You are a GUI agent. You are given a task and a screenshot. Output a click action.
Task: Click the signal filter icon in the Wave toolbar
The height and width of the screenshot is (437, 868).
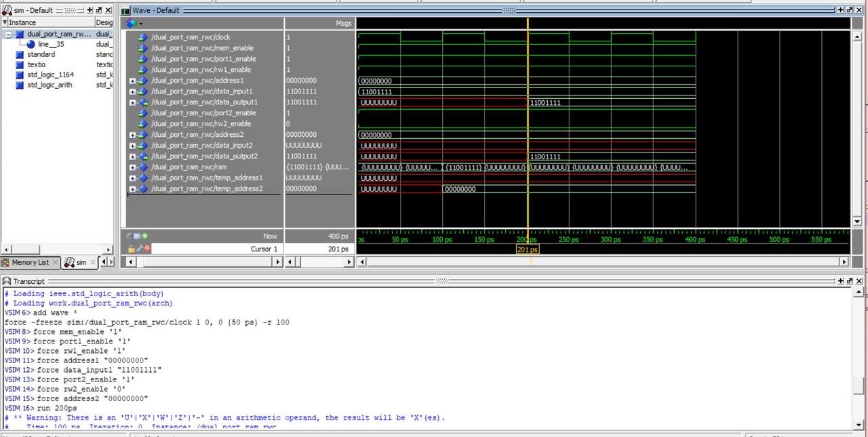132,22
